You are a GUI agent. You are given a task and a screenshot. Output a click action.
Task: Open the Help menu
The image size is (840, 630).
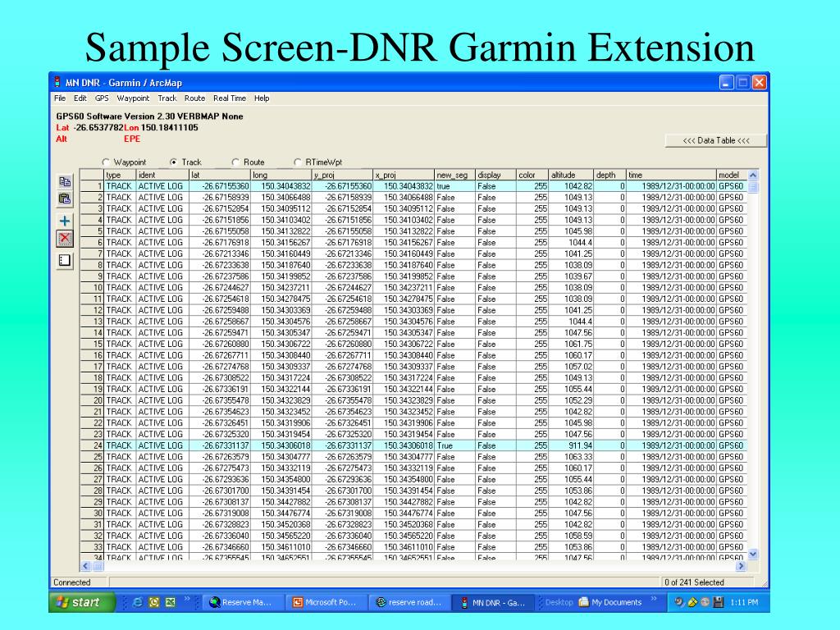pos(262,98)
